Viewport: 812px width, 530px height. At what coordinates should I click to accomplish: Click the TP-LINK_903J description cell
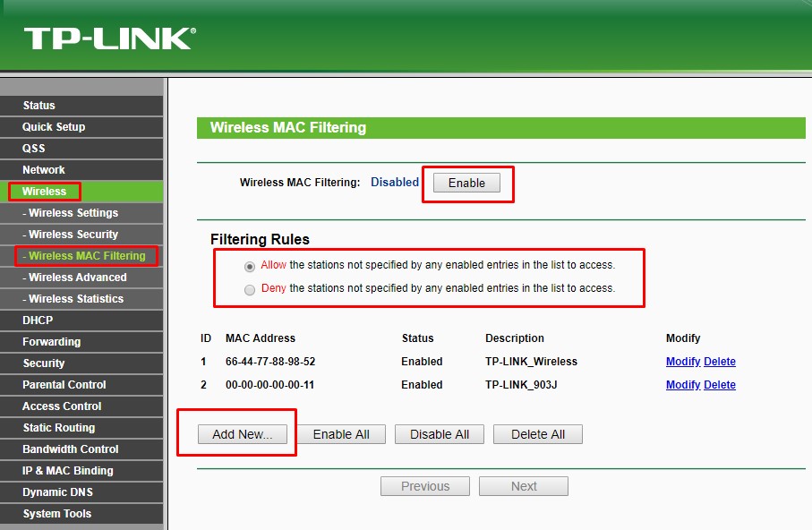click(521, 385)
